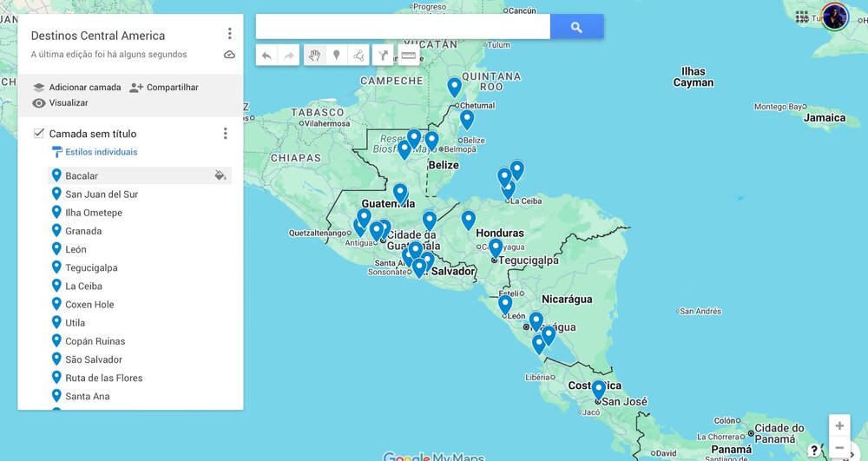Choose the add marker tool
868x461 pixels.
click(337, 56)
